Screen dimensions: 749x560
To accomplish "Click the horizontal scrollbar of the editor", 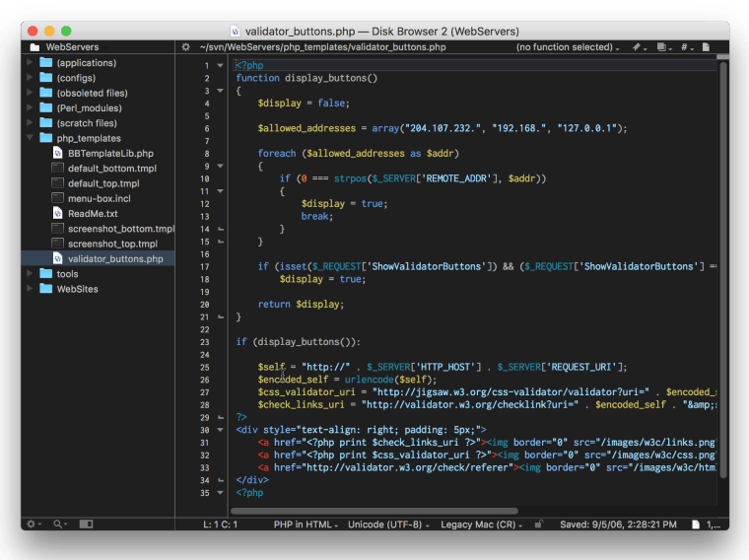I will point(374,511).
